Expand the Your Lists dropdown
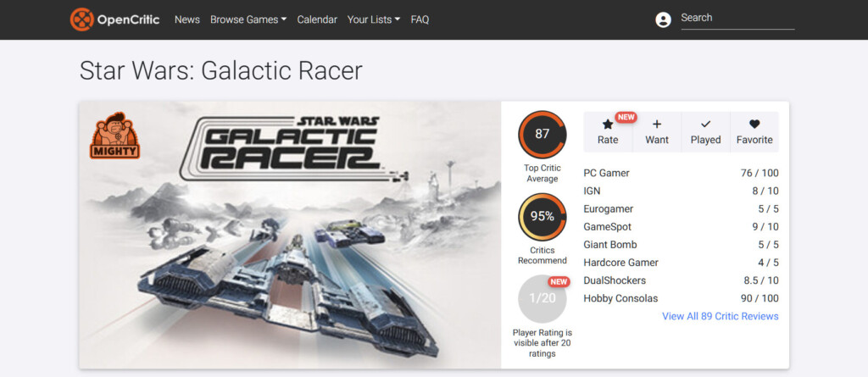Screen dimensions: 868x377 (x=374, y=19)
